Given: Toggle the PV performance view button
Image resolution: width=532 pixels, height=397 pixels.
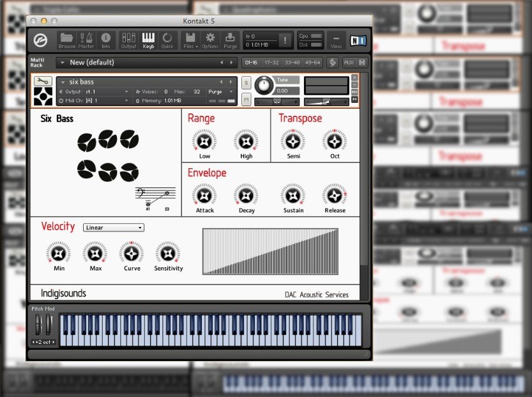Looking at the screenshot, I should (x=354, y=99).
